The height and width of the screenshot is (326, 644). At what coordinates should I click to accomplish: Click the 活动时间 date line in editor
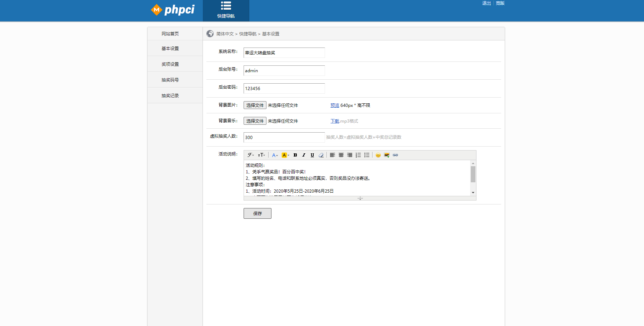pos(290,191)
